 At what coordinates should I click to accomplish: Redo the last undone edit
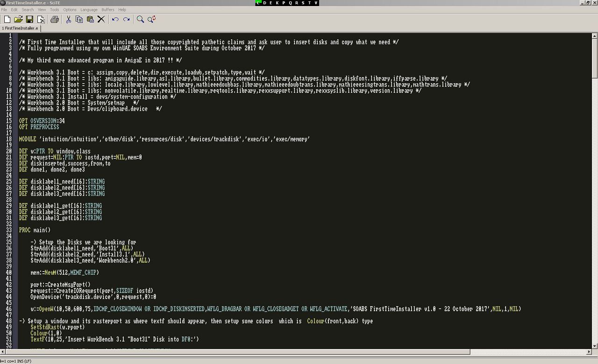126,19
